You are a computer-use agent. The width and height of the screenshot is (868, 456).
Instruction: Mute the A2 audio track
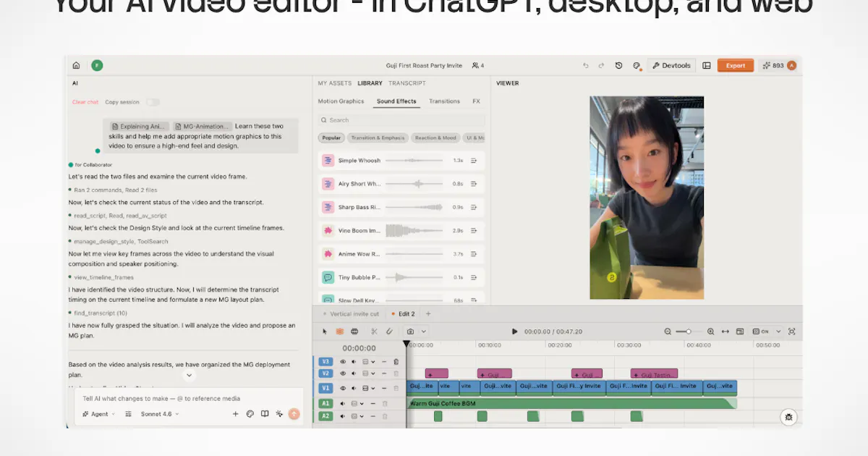pos(342,416)
